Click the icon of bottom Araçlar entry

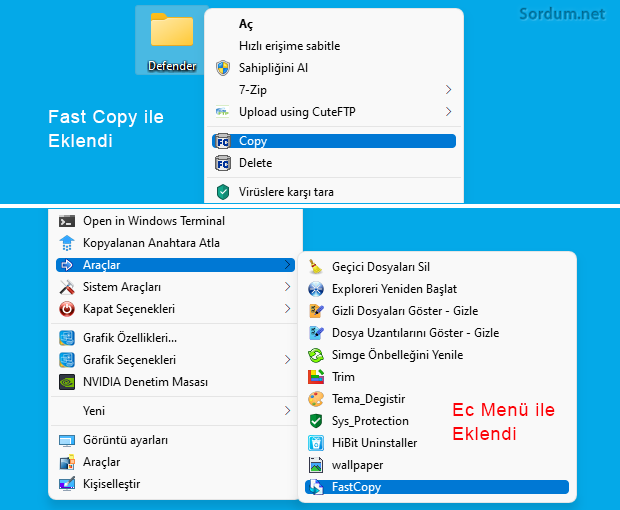tap(67, 462)
